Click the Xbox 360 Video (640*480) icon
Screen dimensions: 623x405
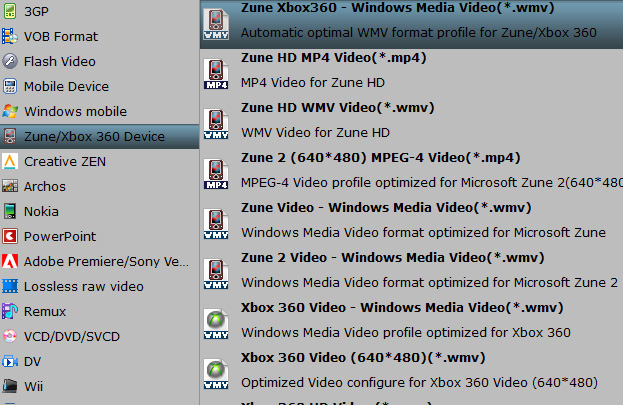pos(216,374)
